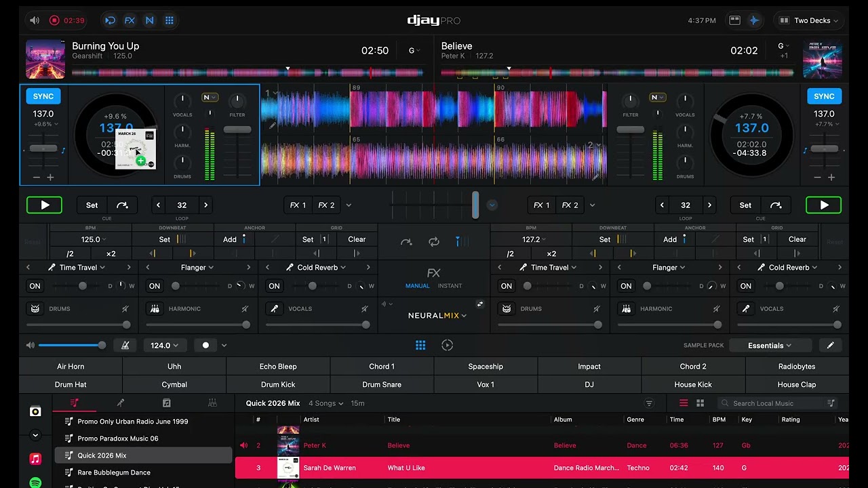Viewport: 868px width, 488px height.
Task: Show sampler pads grid view
Action: (420, 345)
